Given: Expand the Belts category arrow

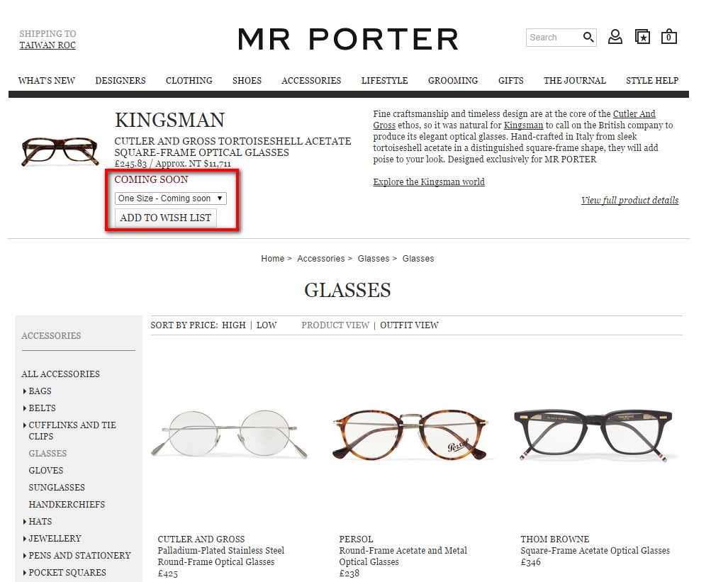Looking at the screenshot, I should point(25,408).
